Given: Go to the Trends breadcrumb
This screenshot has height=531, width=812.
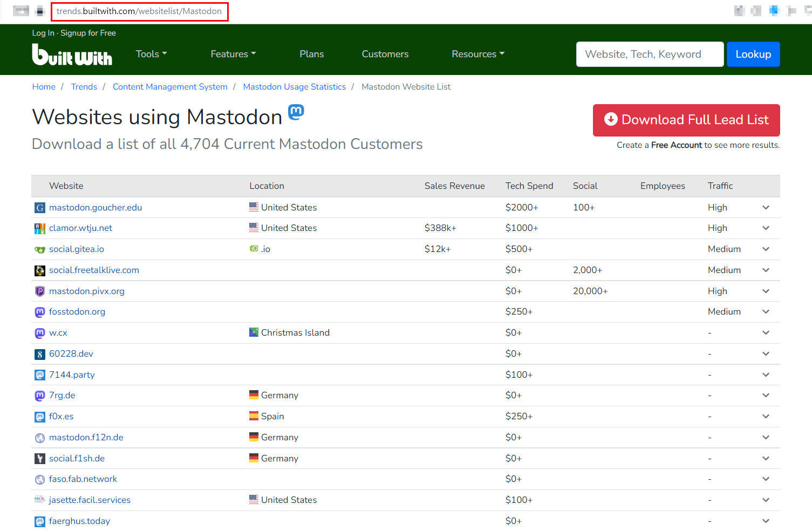Looking at the screenshot, I should click(x=84, y=87).
